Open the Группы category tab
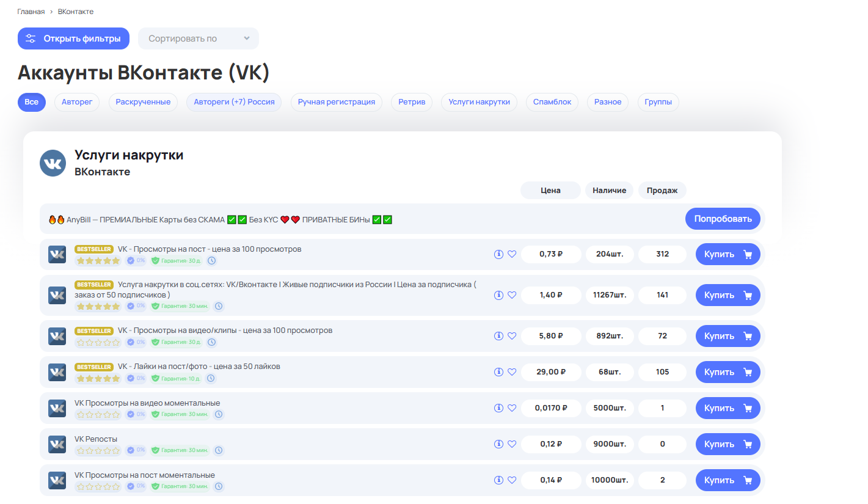This screenshot has width=868, height=504. coord(658,102)
